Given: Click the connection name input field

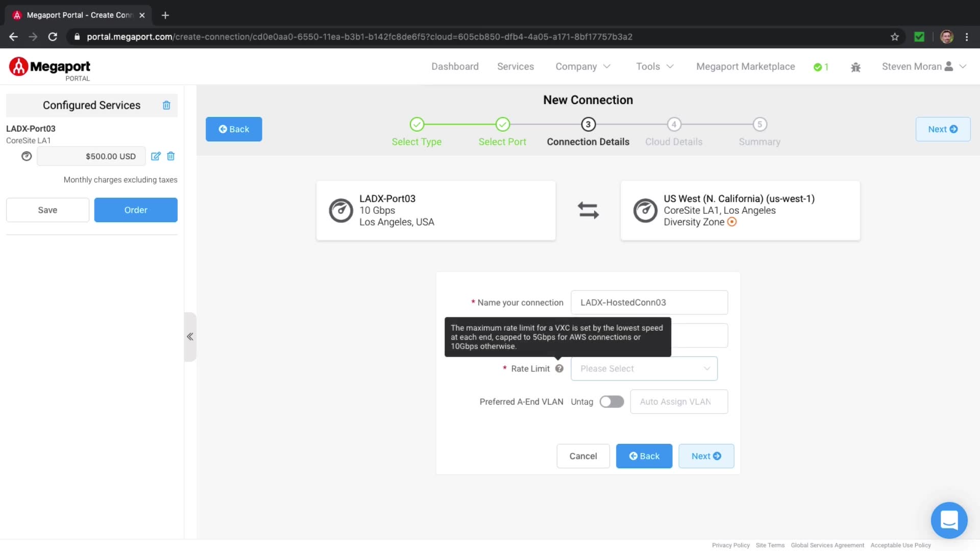Looking at the screenshot, I should point(649,303).
